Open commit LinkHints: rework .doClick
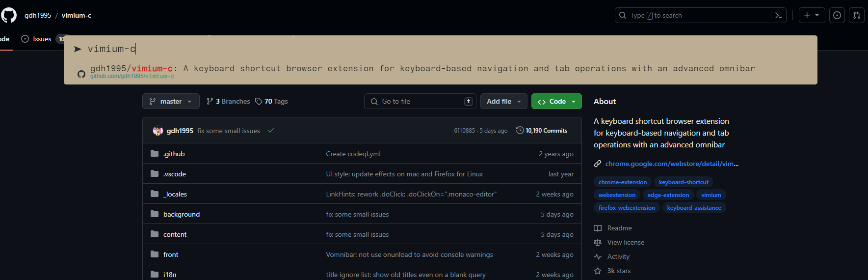868x280 pixels. pyautogui.click(x=411, y=194)
